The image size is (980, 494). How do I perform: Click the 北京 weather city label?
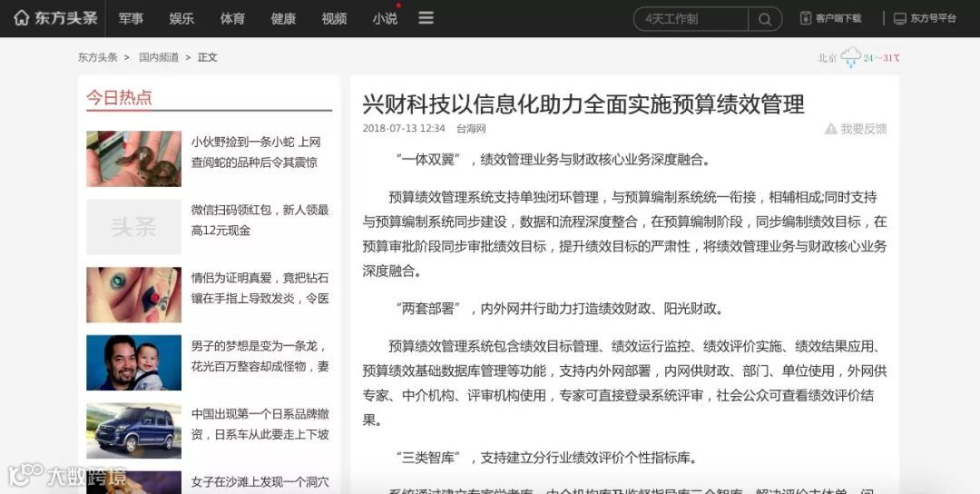[x=827, y=57]
